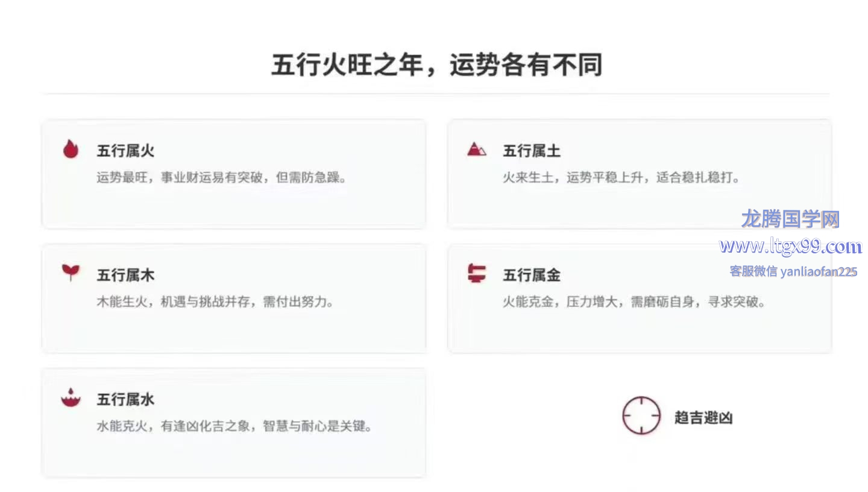This screenshot has width=868, height=492.
Task: Click the water lotus icon for 五行属水
Action: pyautogui.click(x=71, y=397)
